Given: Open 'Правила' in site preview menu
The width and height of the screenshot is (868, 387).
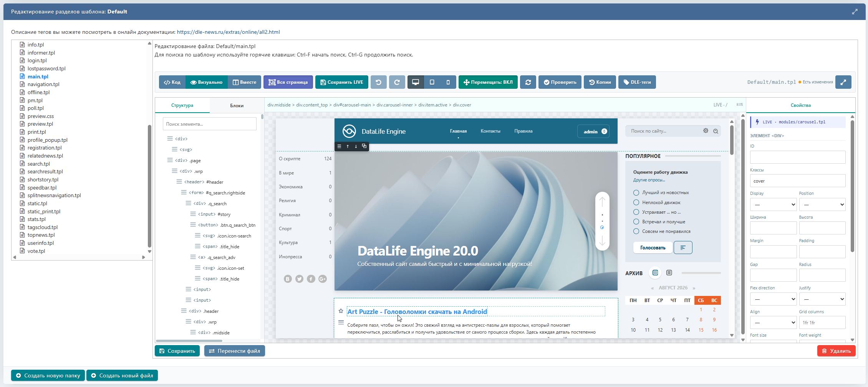Looking at the screenshot, I should [x=523, y=131].
